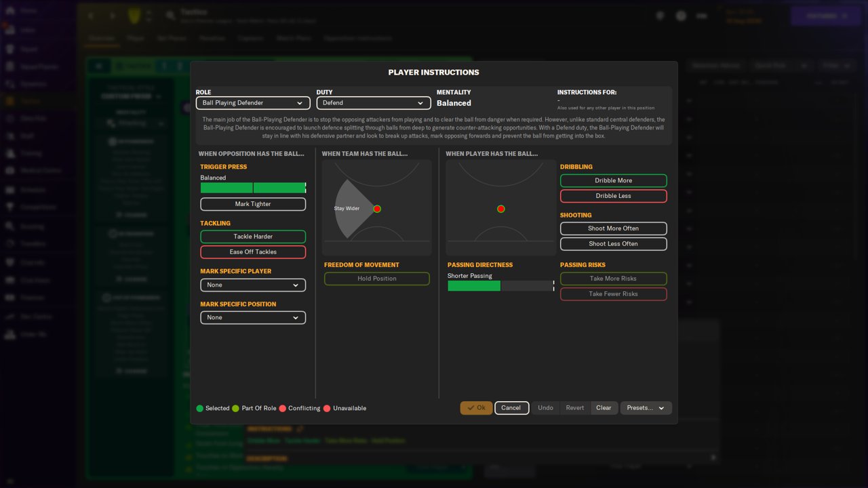The image size is (868, 488).
Task: Clear all player instructions
Action: point(604,408)
